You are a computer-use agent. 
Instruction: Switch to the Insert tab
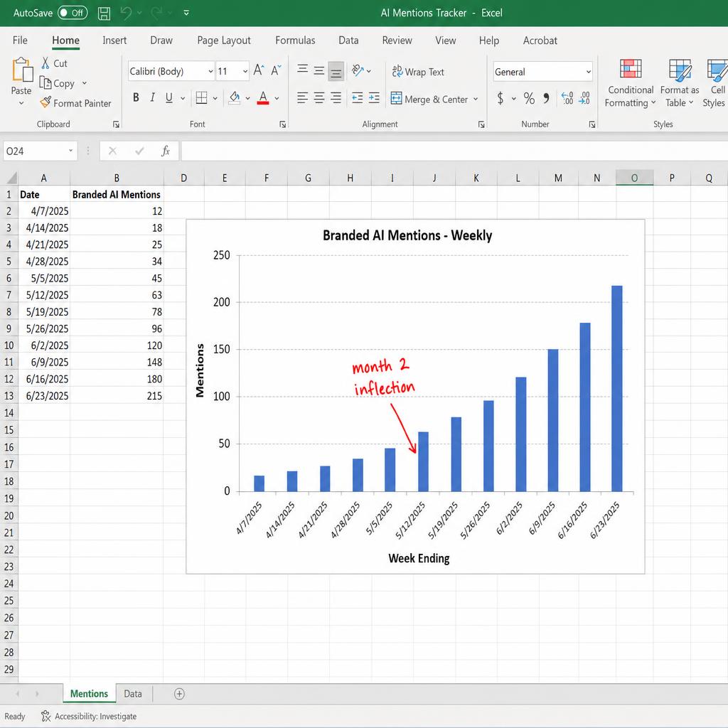coord(114,41)
